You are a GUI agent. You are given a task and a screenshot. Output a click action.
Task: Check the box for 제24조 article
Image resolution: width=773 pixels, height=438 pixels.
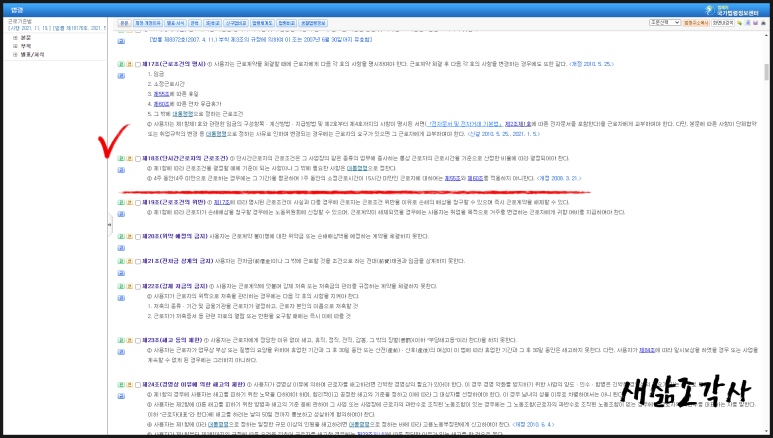pyautogui.click(x=138, y=385)
